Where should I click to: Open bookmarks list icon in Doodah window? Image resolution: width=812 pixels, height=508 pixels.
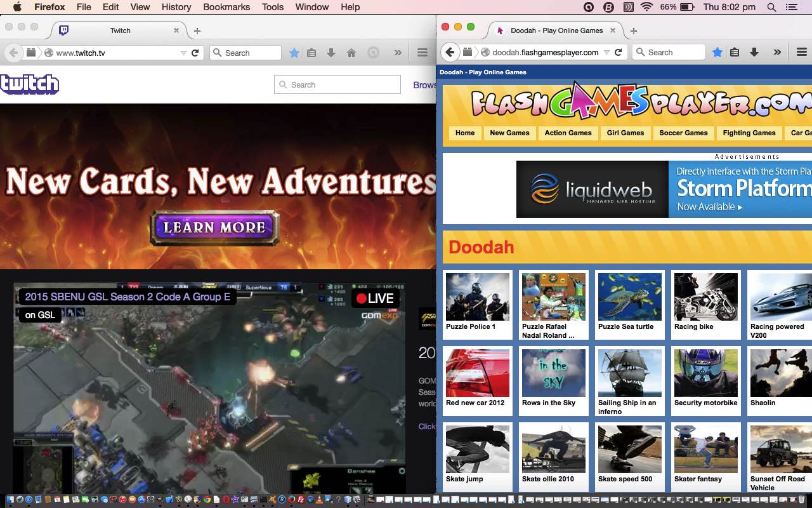point(735,52)
